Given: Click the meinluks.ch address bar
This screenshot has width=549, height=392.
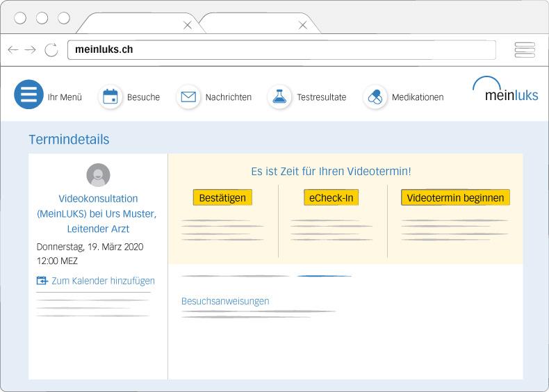Looking at the screenshot, I should pos(281,50).
